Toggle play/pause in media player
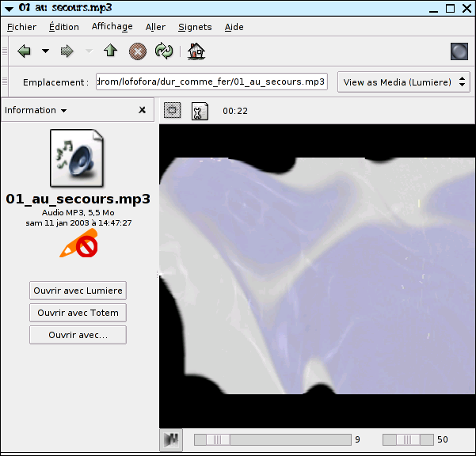The image size is (476, 456). click(170, 439)
